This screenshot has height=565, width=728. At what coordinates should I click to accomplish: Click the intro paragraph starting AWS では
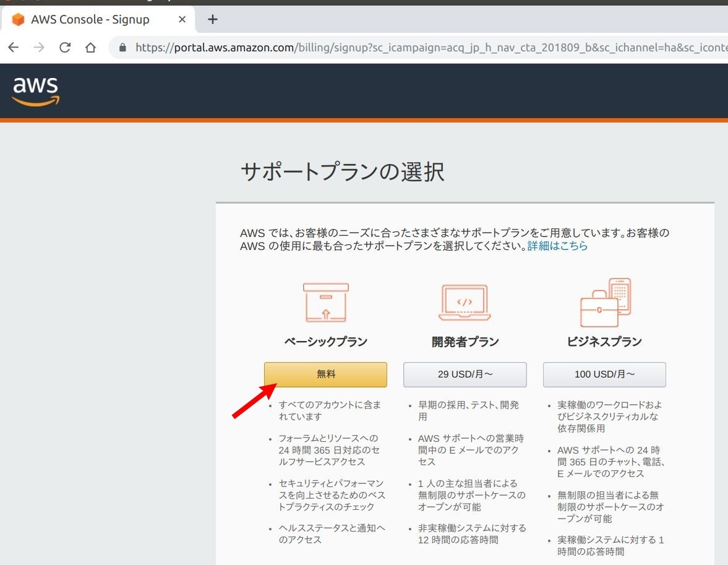point(455,239)
